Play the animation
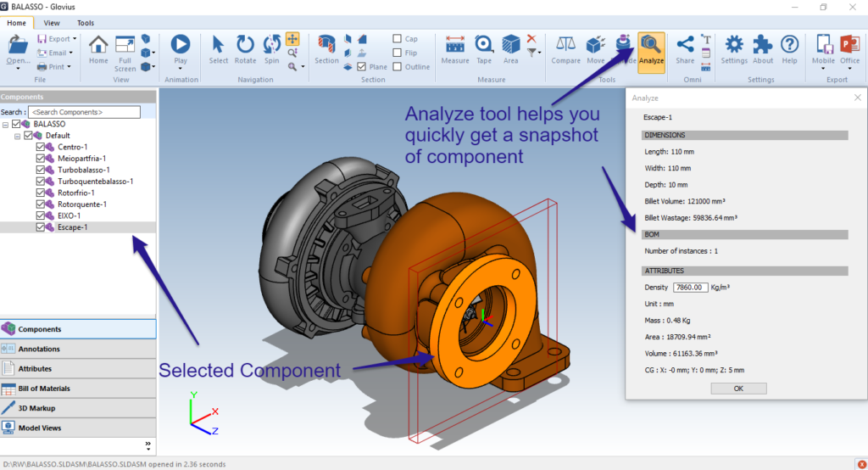The image size is (868, 470). (181, 44)
